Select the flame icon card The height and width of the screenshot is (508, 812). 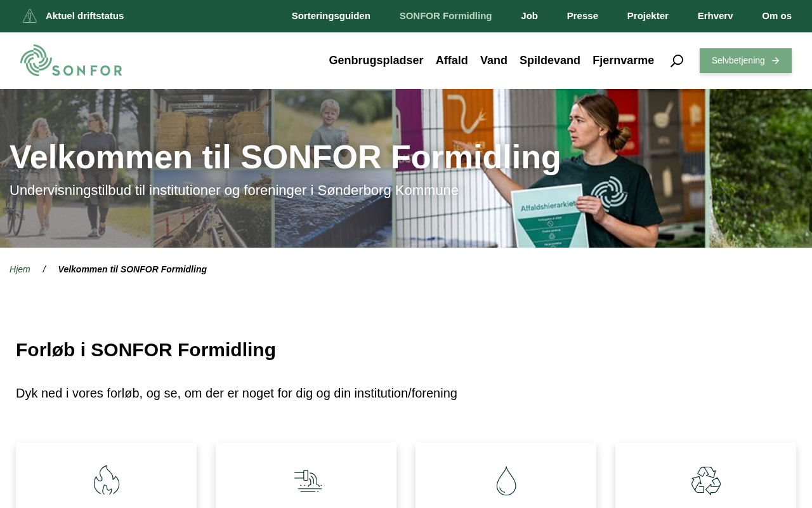106,476
